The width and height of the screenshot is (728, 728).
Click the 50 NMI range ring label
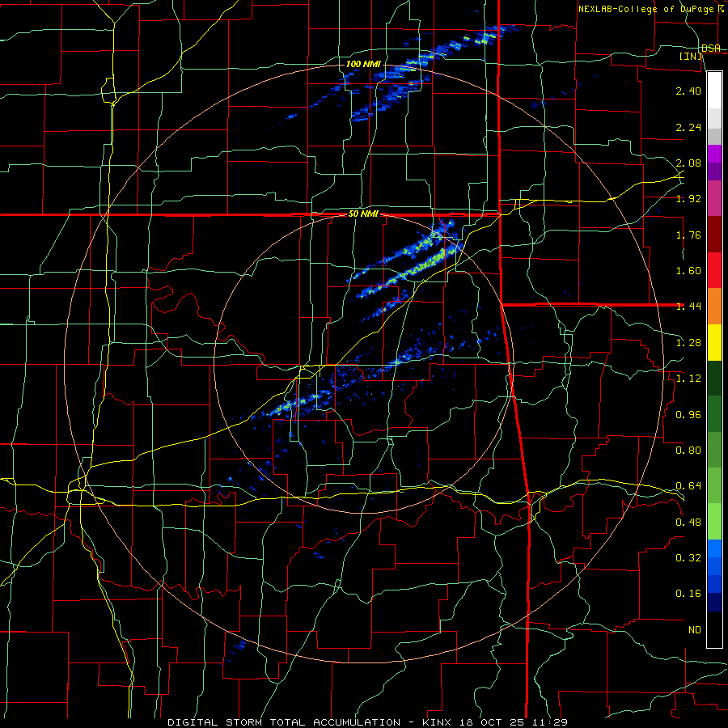tap(363, 214)
